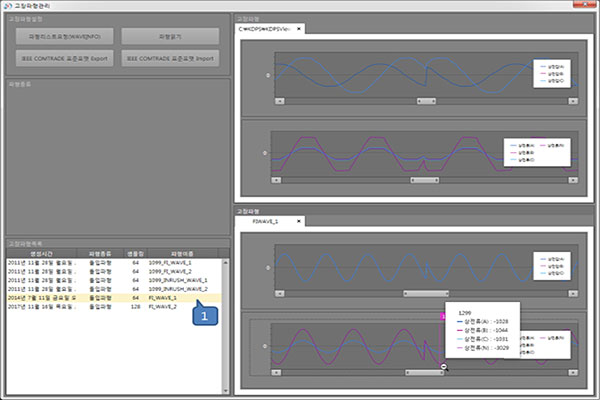The height and width of the screenshot is (400, 600).
Task: Click left scroll arrow of top voltage chart
Action: click(x=281, y=101)
